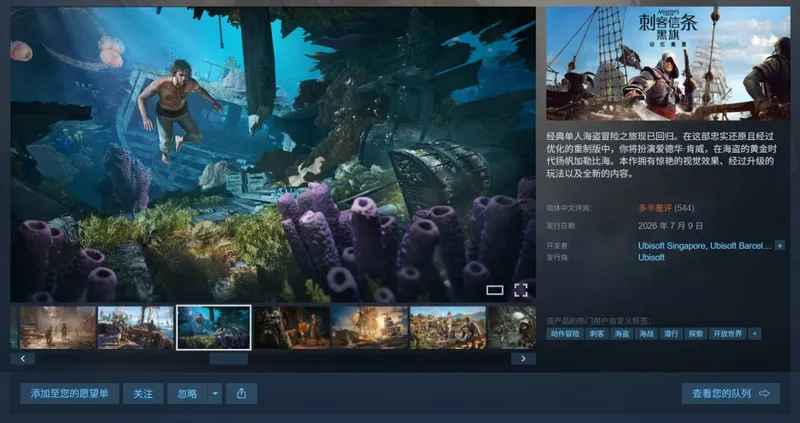The image size is (800, 423).
Task: Click the 刺客信条 黑旗 header capsule image
Action: 668,63
